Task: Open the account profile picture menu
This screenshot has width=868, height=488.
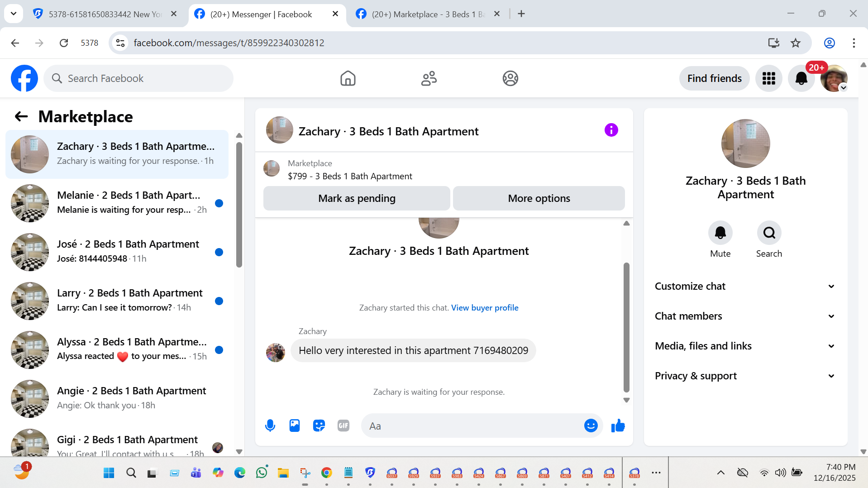Action: click(834, 78)
